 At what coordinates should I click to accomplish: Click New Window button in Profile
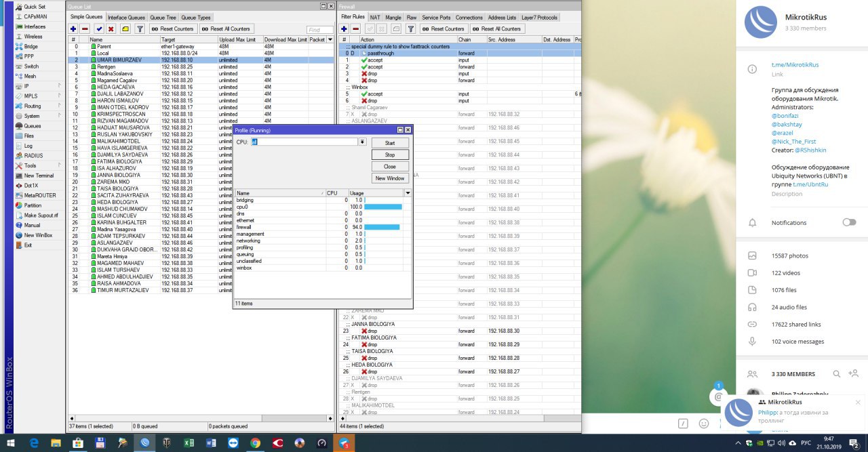pos(390,178)
